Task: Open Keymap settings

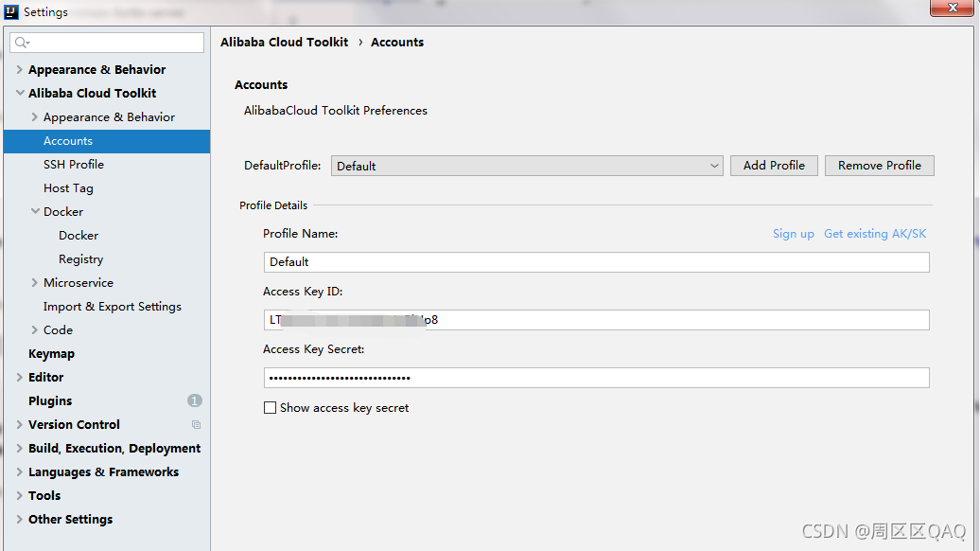Action: tap(51, 353)
